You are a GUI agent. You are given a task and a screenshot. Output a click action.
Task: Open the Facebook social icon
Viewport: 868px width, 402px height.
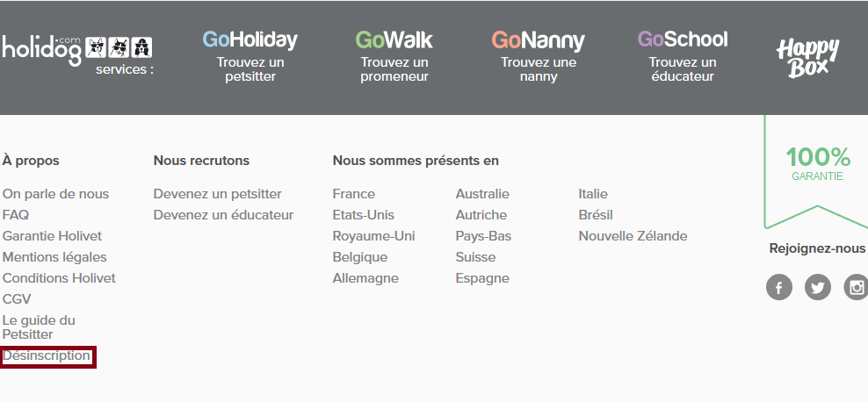779,287
